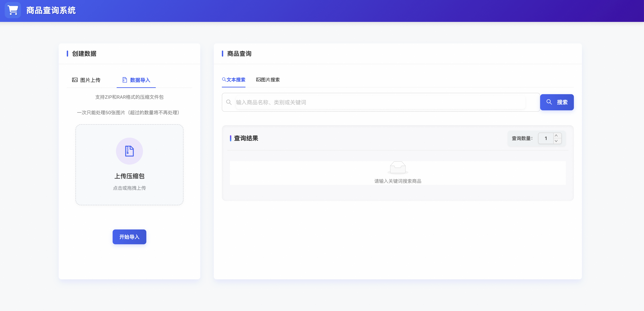Click the 商品查询系统 header title
644x311 pixels.
click(x=51, y=10)
